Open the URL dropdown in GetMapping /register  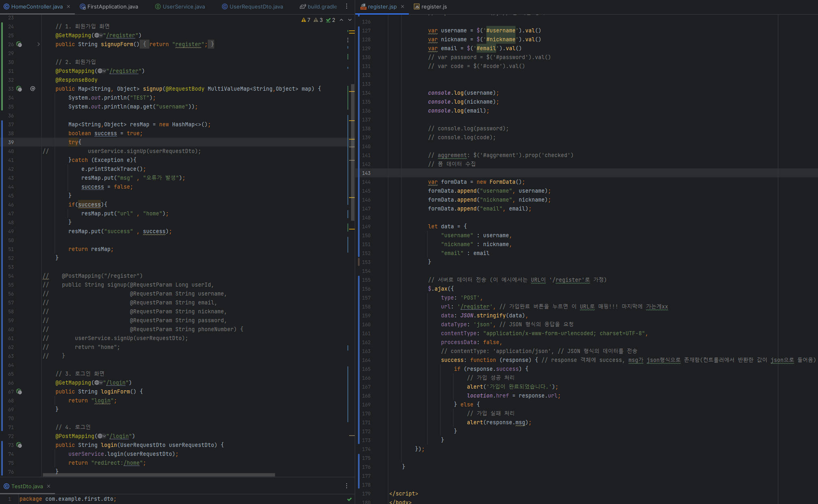point(99,36)
